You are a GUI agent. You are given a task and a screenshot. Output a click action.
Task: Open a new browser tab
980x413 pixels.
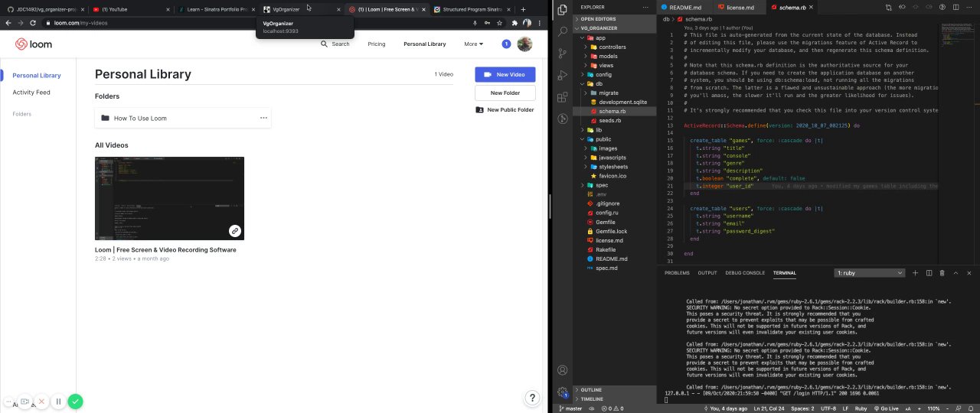(524, 9)
